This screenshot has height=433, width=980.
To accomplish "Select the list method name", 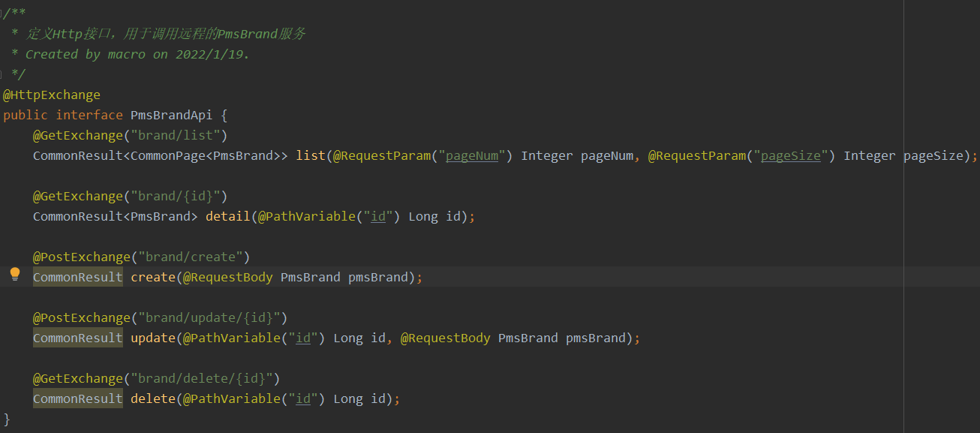I will pos(310,155).
